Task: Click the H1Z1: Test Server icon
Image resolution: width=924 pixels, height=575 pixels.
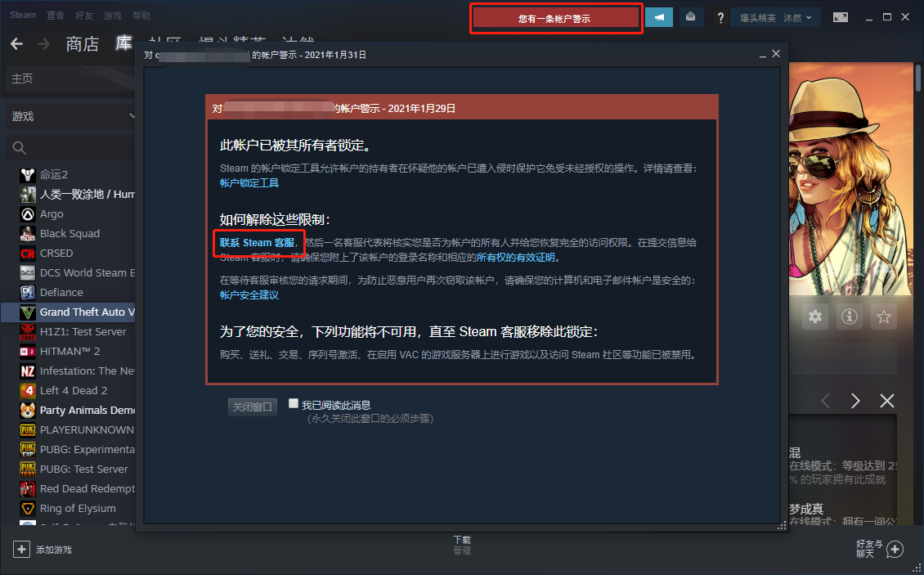Action: [28, 331]
